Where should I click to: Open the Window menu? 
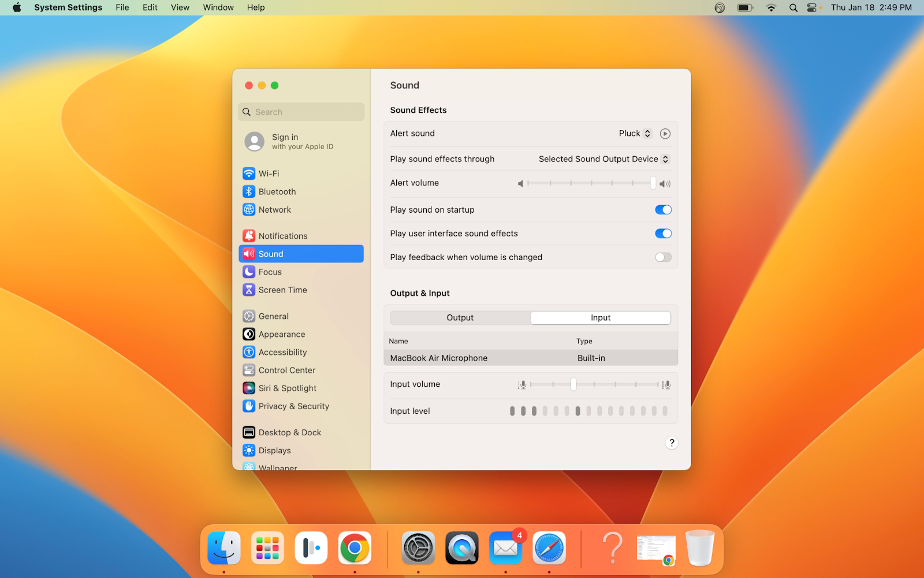click(218, 8)
